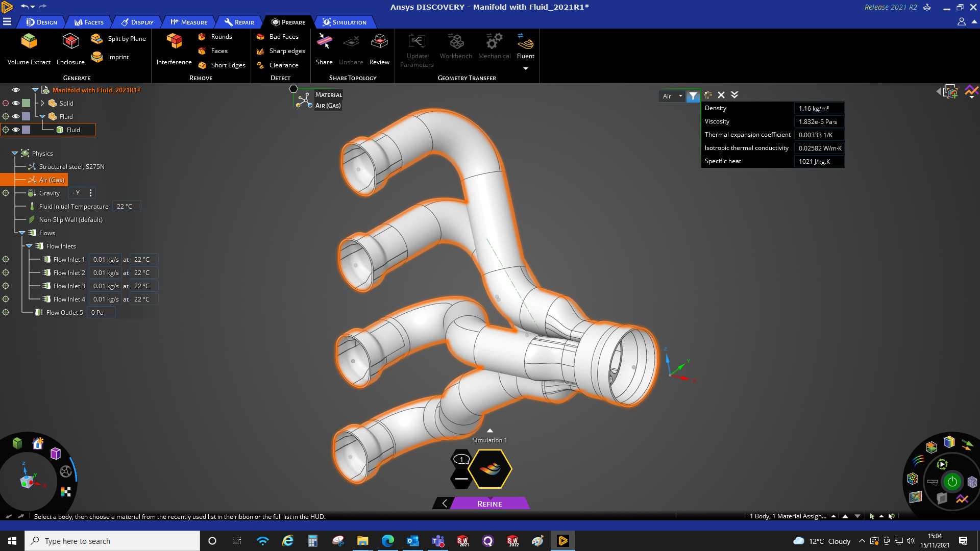Toggle Flow Inlet 3 target circle

coord(6,286)
